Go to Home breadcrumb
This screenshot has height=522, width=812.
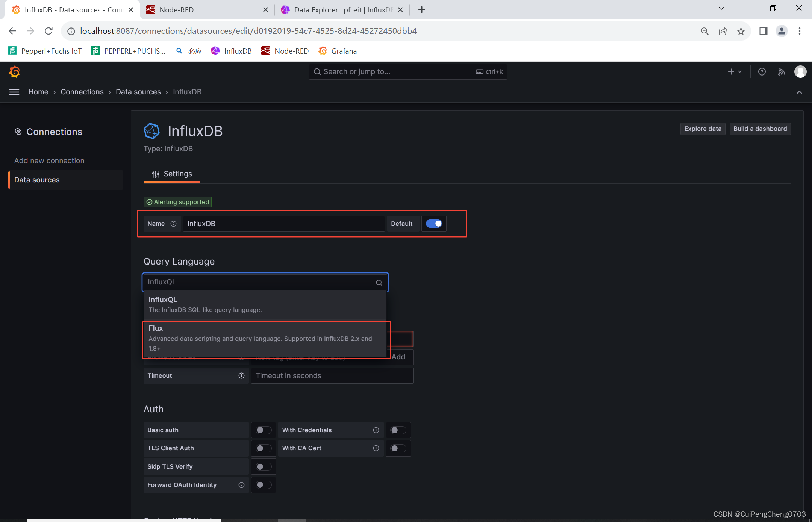pyautogui.click(x=38, y=92)
